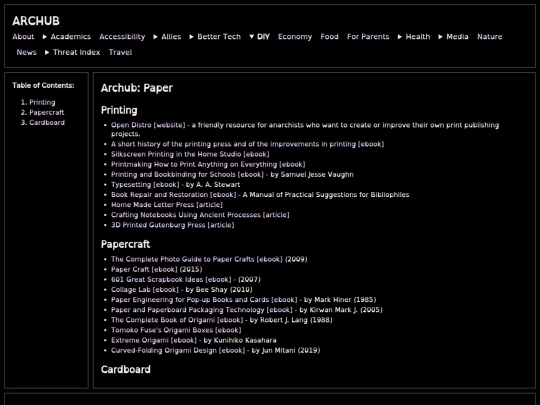Screen dimensions: 540x405
Task: Open the ARCHUB home title
Action: click(x=36, y=21)
